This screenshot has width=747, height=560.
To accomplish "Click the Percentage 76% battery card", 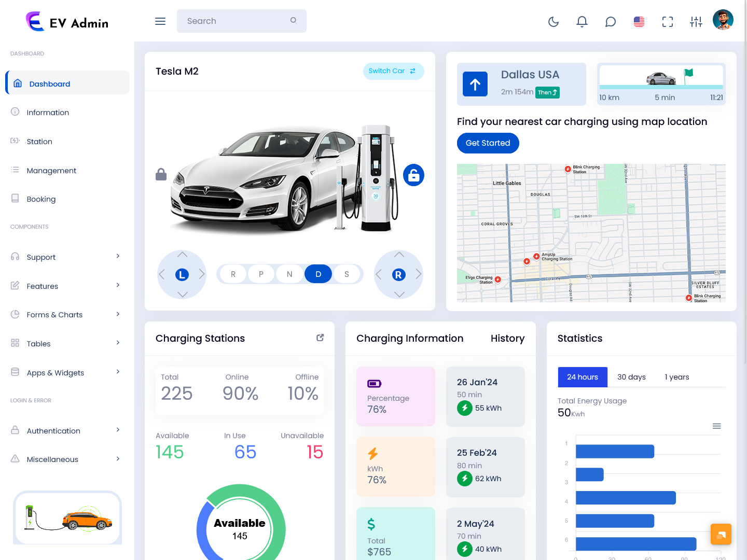I will pyautogui.click(x=396, y=396).
